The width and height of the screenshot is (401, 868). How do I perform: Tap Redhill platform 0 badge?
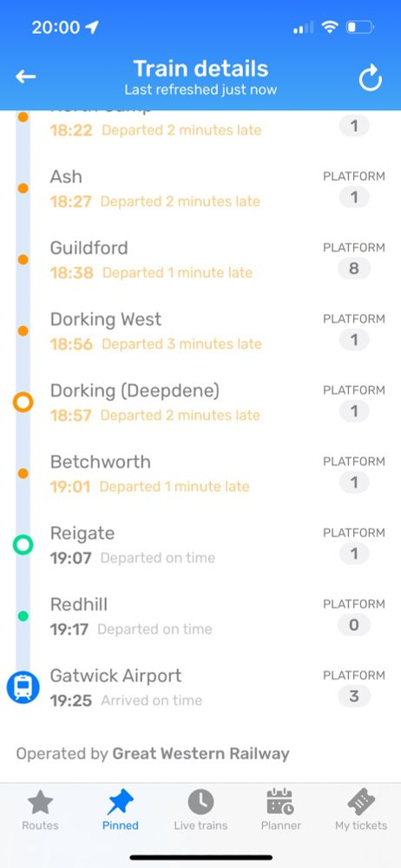354,626
